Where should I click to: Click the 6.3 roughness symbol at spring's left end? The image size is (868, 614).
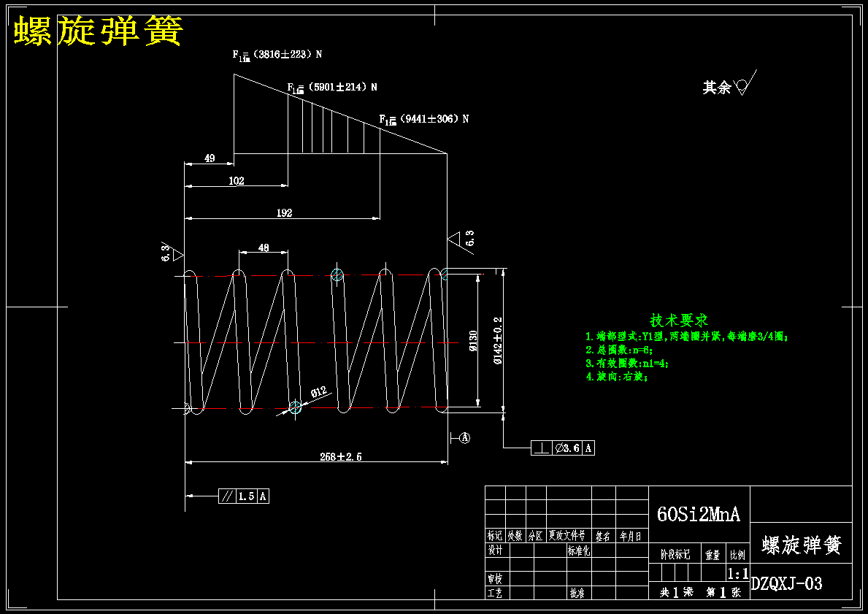(x=171, y=253)
